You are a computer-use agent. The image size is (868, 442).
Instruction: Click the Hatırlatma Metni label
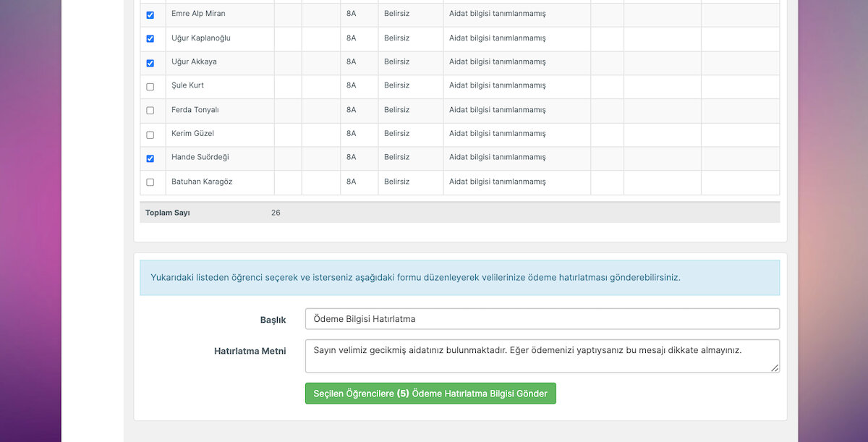coord(250,351)
